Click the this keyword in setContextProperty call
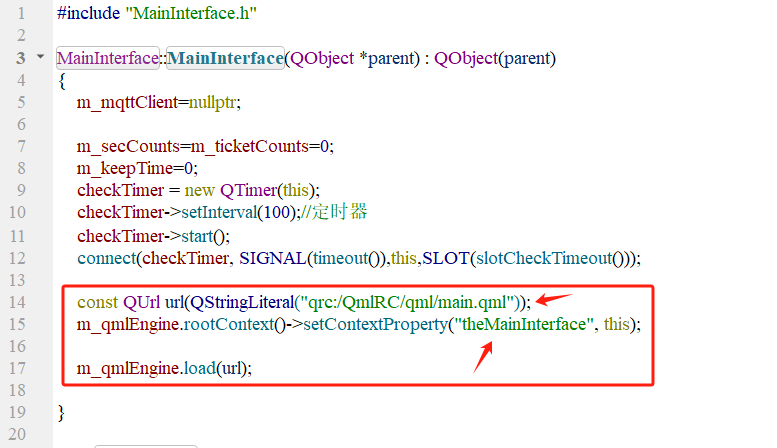This screenshot has width=777, height=448. [x=616, y=324]
